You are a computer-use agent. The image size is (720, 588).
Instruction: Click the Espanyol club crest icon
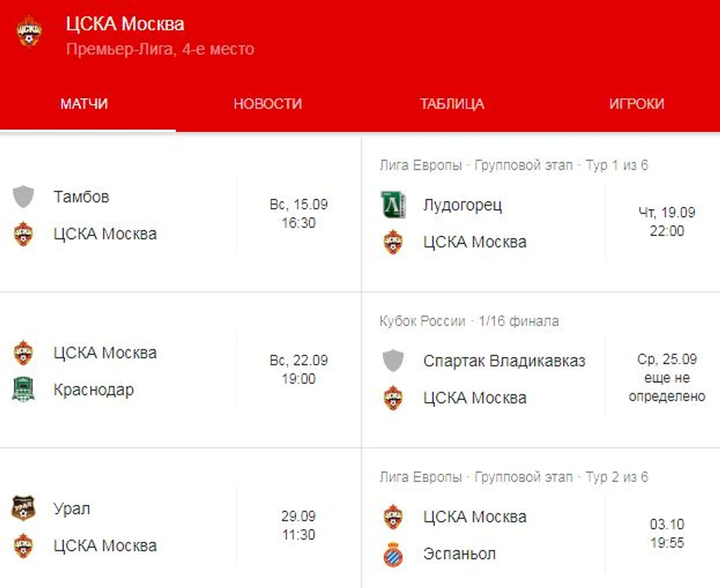[x=393, y=554]
